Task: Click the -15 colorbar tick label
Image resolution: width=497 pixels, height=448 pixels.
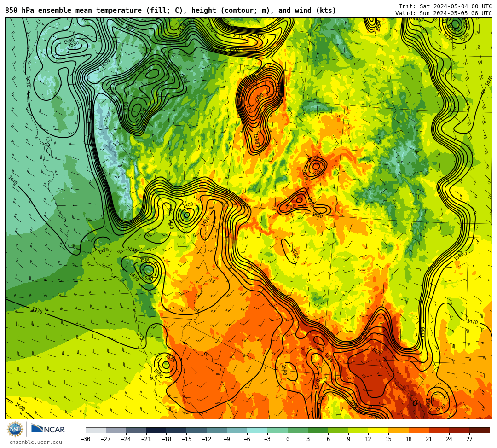Action: click(x=186, y=439)
